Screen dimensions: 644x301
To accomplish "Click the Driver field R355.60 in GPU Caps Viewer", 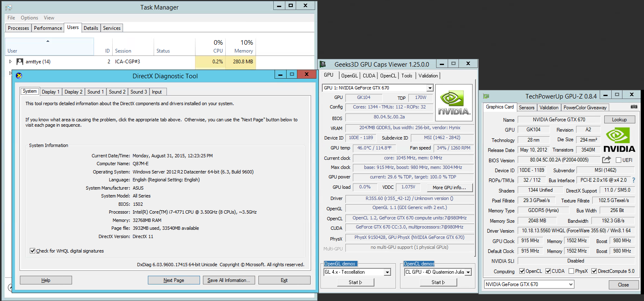I will [x=409, y=198].
